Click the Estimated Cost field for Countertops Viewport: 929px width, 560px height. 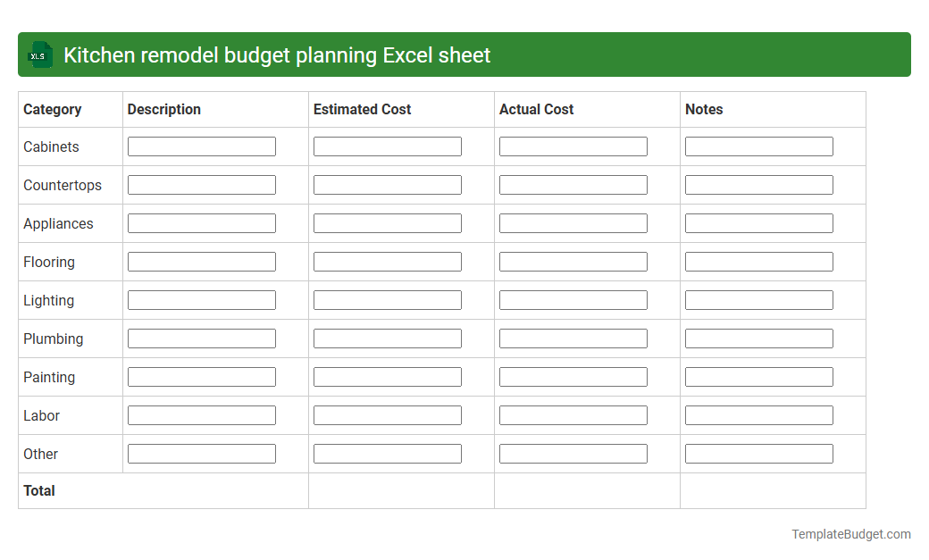coord(387,184)
